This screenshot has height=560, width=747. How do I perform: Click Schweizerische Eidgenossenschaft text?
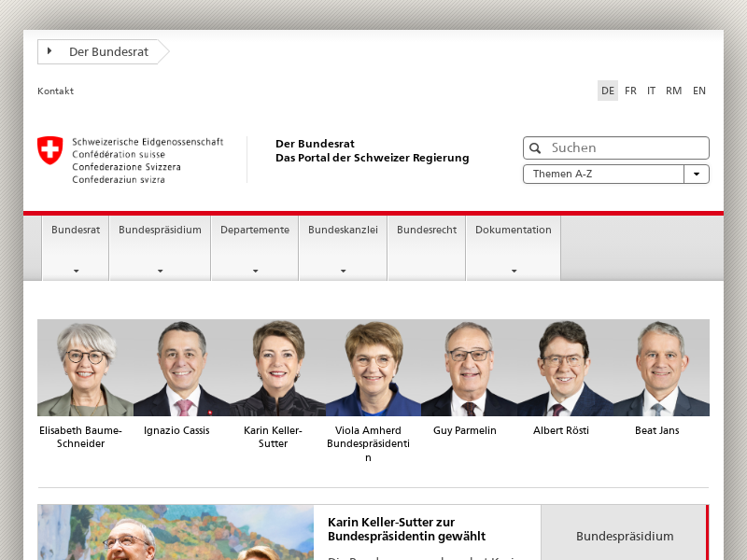click(148, 142)
